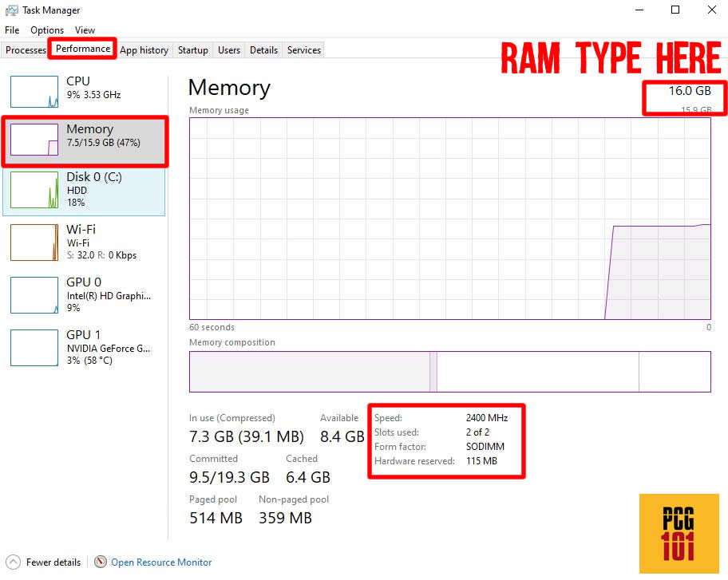Select the CPU performance entry
The width and height of the screenshot is (728, 580).
[84, 91]
